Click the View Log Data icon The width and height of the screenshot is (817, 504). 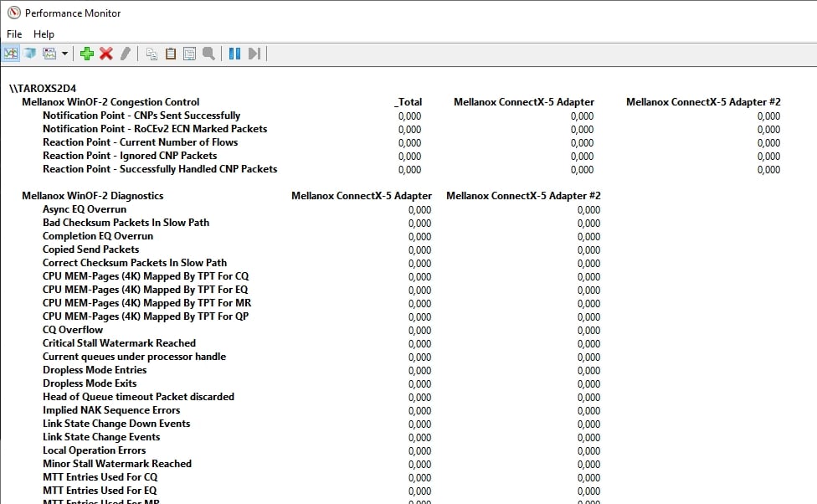(30, 54)
